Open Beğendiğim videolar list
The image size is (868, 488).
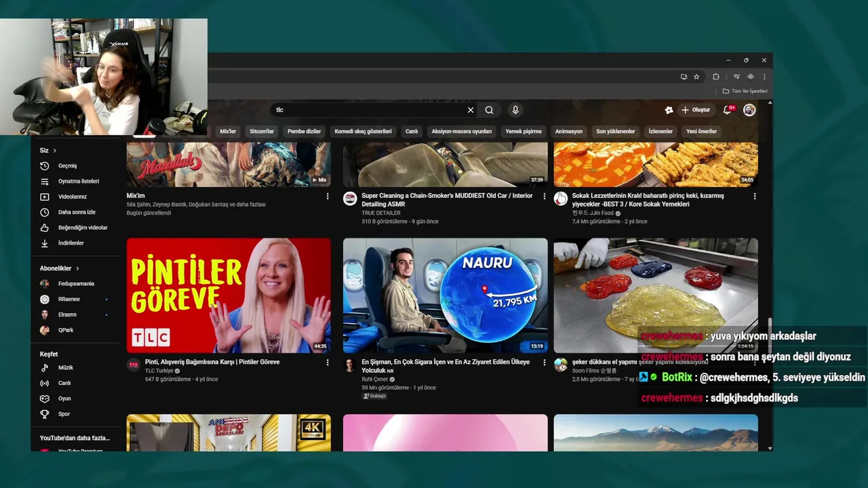(x=82, y=228)
